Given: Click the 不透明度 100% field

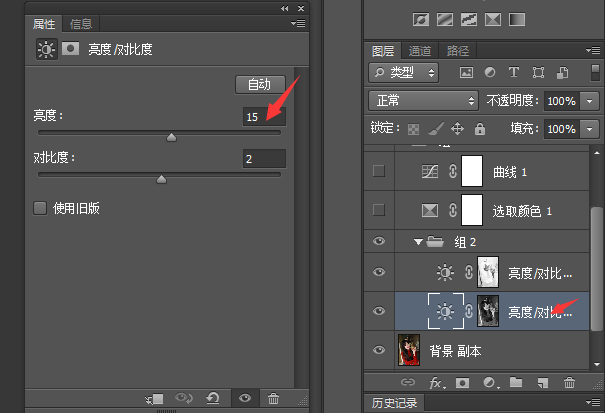Looking at the screenshot, I should click(x=561, y=101).
